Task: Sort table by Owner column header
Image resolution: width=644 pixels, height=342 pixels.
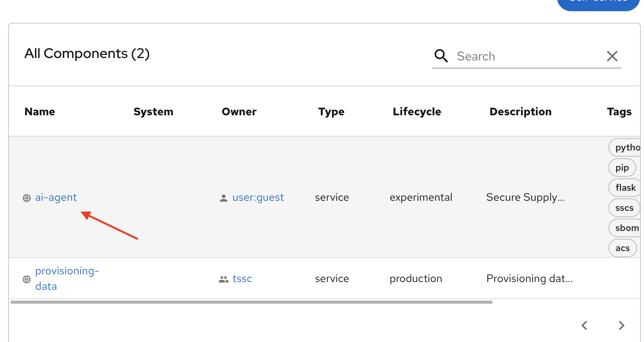Action: point(239,112)
